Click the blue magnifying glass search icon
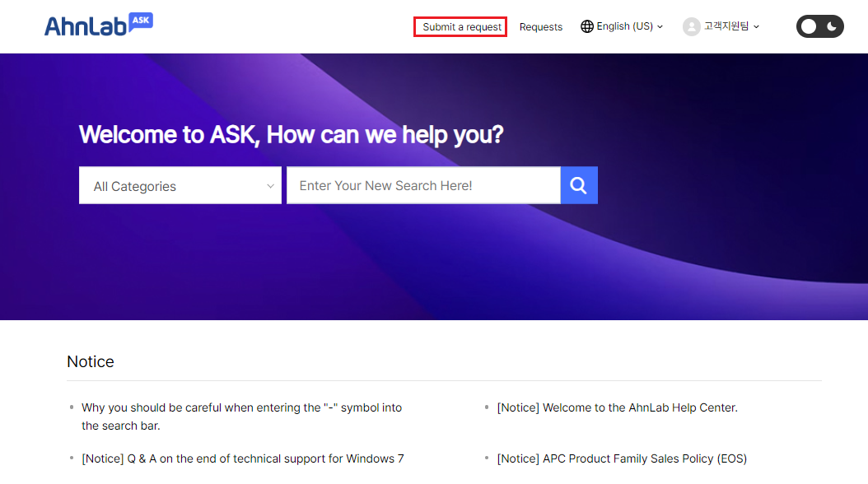This screenshot has width=868, height=484. [578, 185]
